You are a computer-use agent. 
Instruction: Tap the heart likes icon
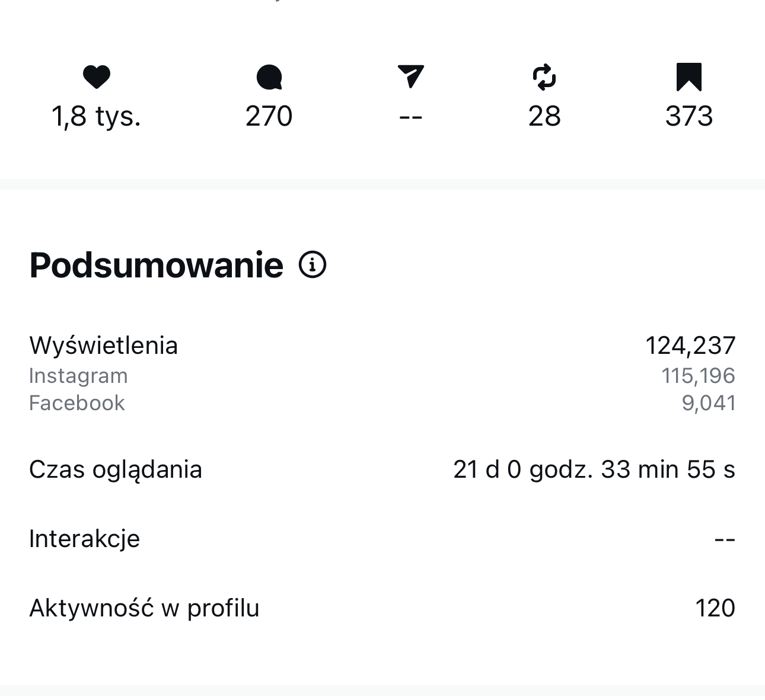(x=97, y=77)
